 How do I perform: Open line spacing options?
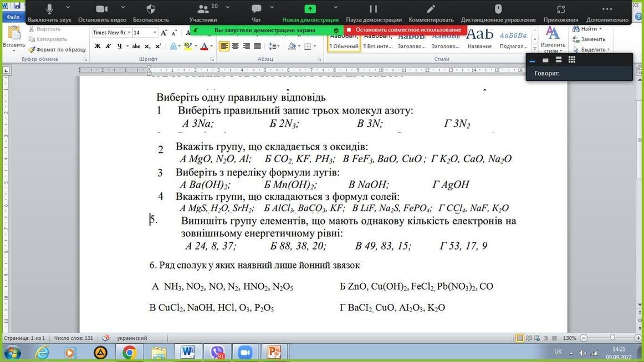tap(273, 46)
